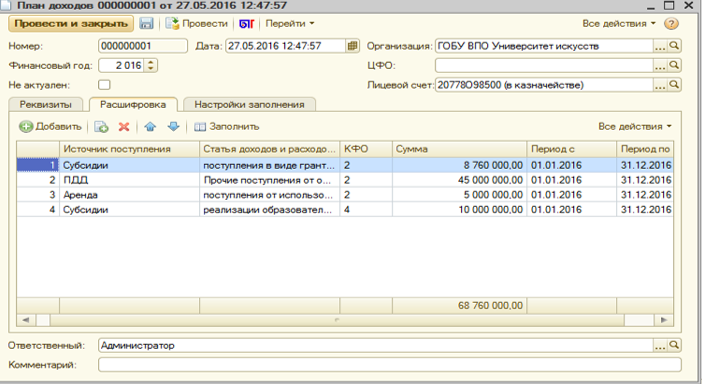Click ellipsis select button for Лицевой счет
Image resolution: width=702 pixels, height=384 pixels.
660,85
